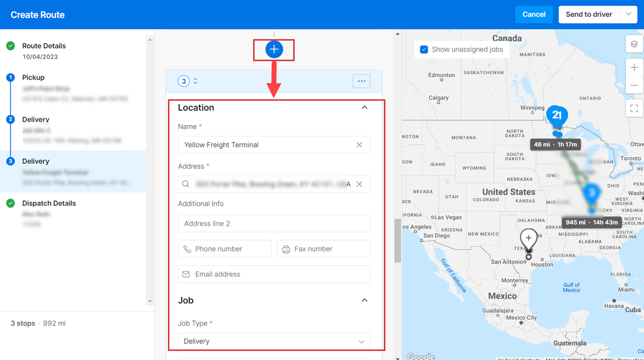Open fullscreen map view
This screenshot has height=360, width=644.
click(634, 108)
